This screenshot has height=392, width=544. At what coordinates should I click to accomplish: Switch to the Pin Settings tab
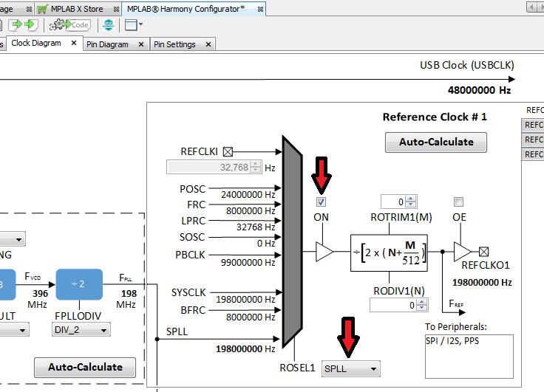pyautogui.click(x=174, y=44)
